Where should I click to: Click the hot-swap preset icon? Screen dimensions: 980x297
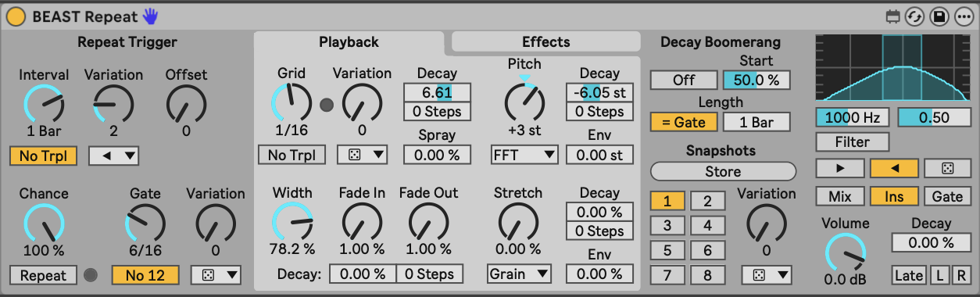click(x=914, y=16)
